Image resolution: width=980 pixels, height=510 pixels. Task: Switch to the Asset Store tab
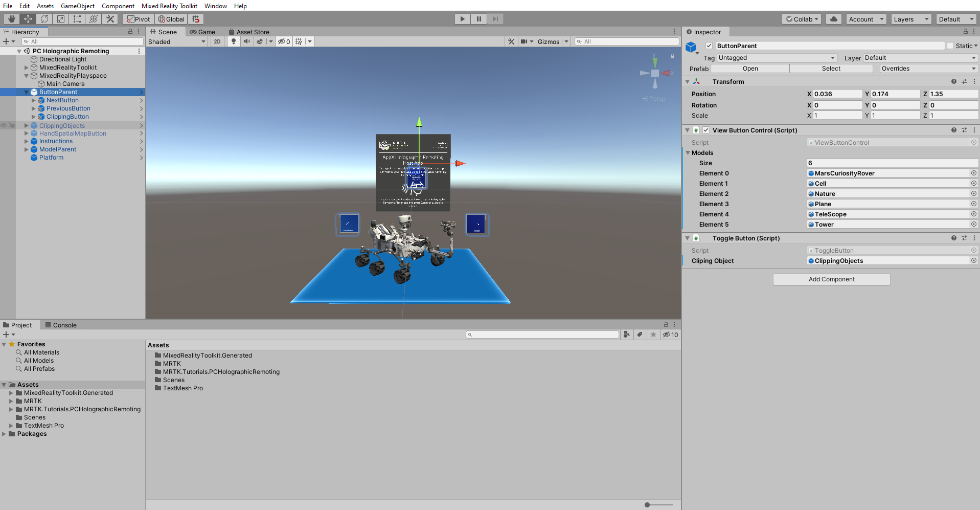tap(249, 32)
